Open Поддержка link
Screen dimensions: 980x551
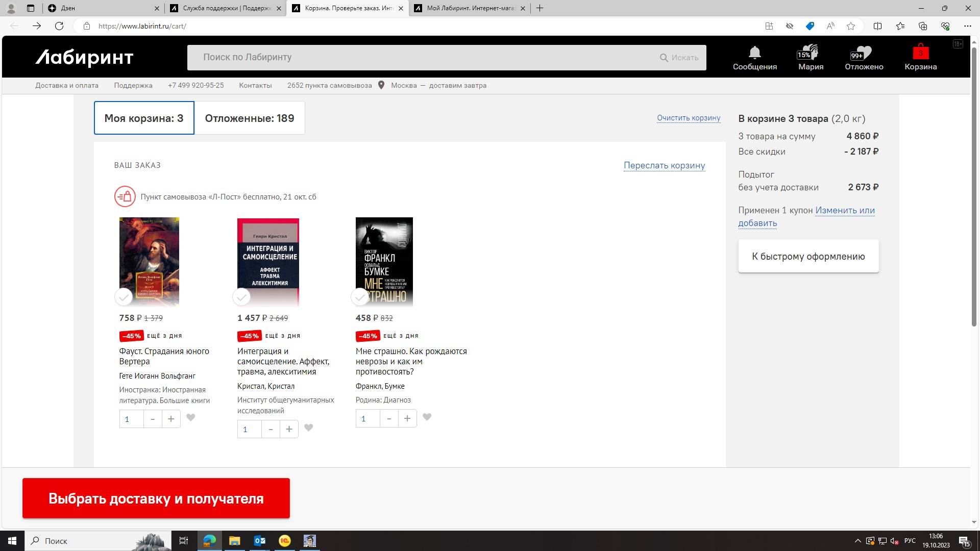[133, 85]
